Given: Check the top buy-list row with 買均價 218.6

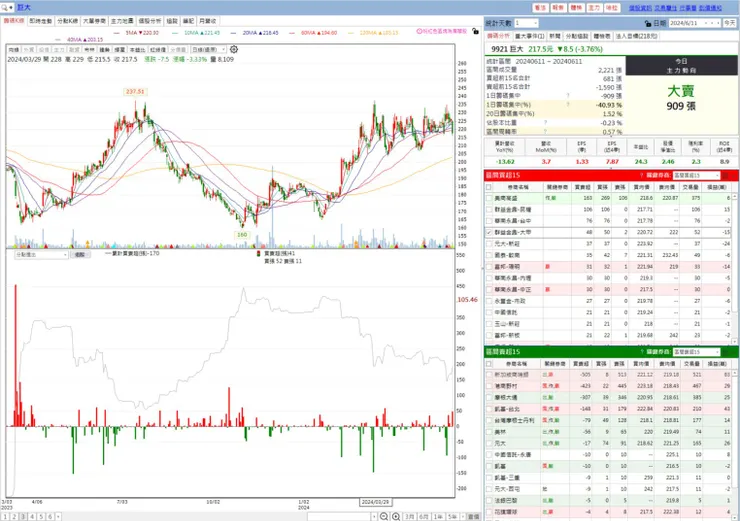Looking at the screenshot, I should coord(488,198).
